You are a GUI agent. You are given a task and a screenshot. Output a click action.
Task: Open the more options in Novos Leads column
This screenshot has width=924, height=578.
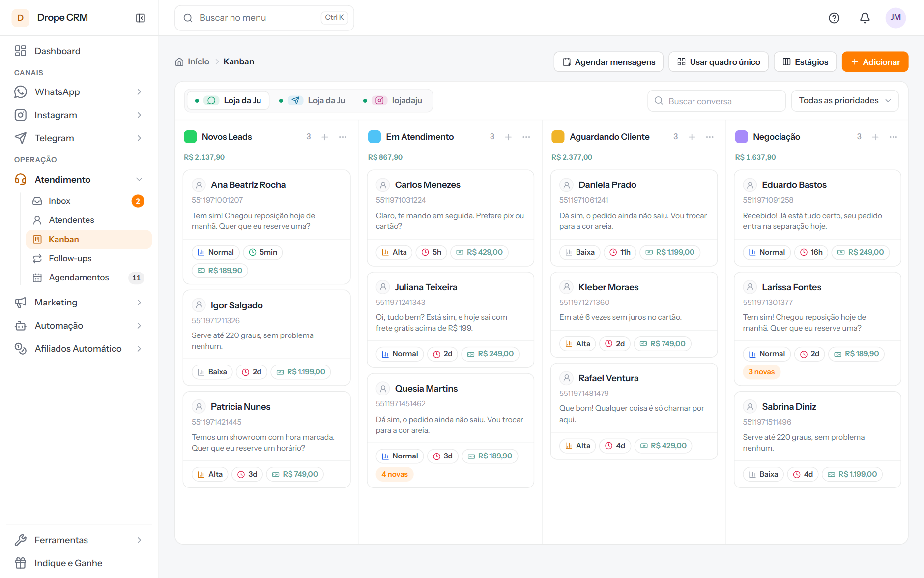(x=343, y=137)
